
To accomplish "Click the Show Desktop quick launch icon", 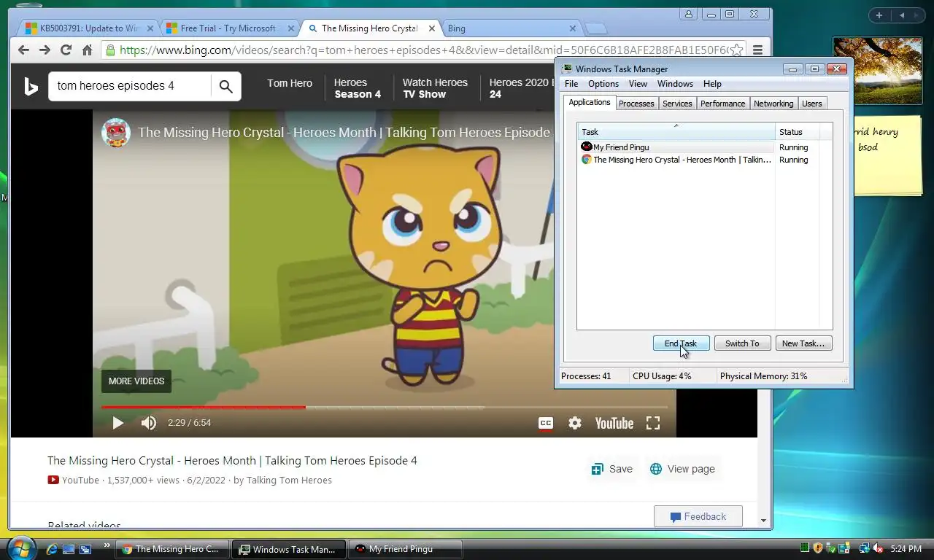I will point(69,549).
